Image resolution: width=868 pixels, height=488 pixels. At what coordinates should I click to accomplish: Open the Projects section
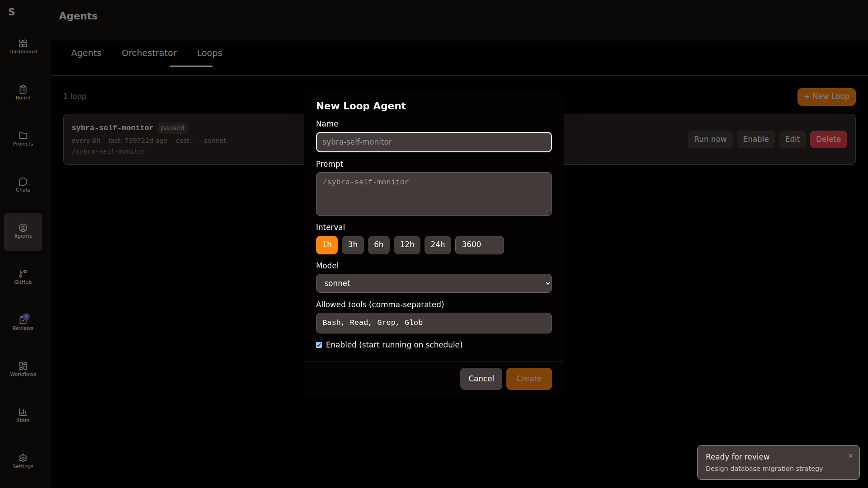[x=23, y=139]
